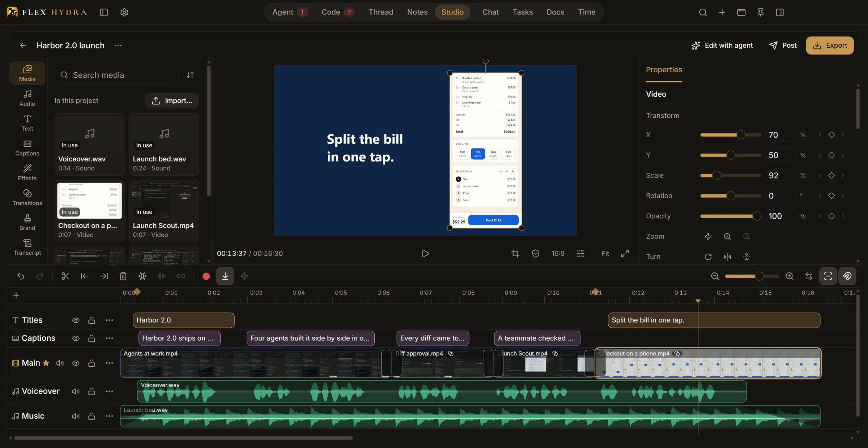Open the Effects panel

click(x=27, y=173)
